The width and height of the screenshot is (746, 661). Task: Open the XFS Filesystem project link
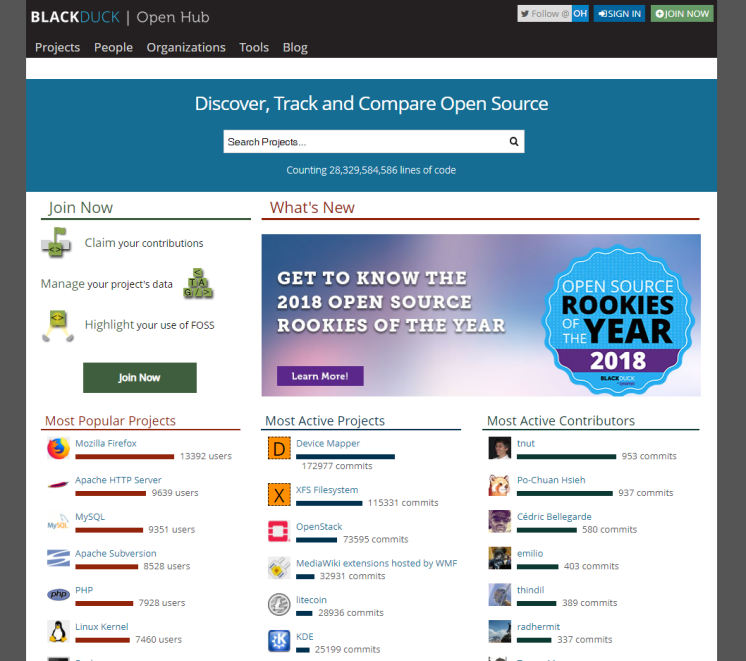coord(327,489)
